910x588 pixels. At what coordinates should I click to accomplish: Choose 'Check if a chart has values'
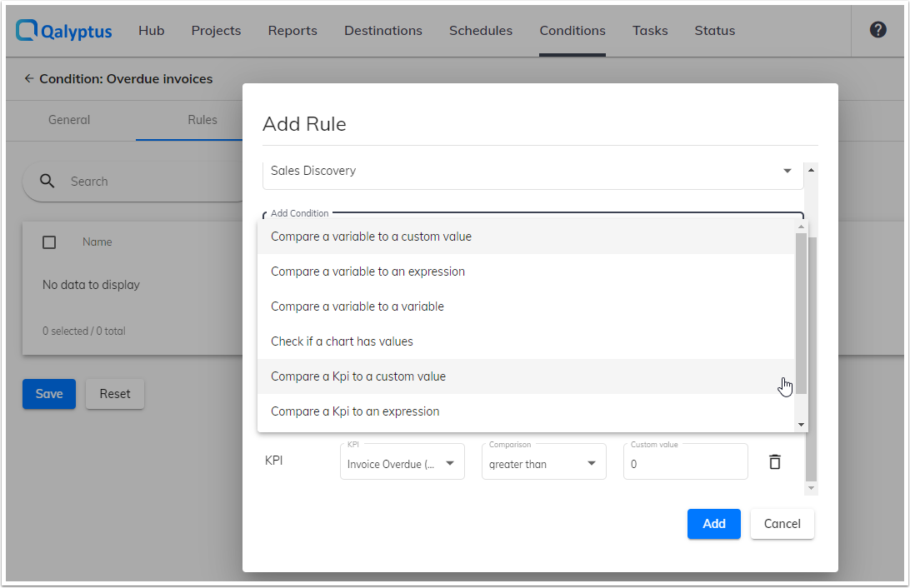click(x=342, y=341)
